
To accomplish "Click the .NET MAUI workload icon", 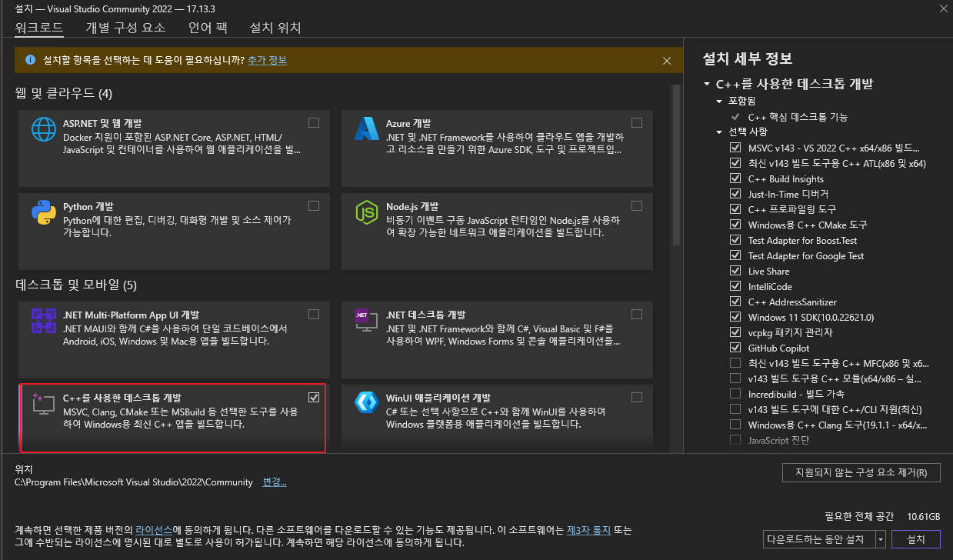I will coord(44,321).
